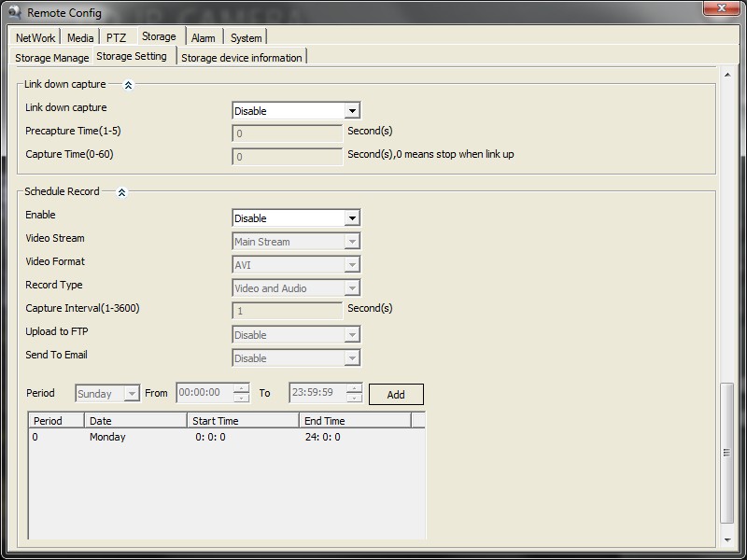The width and height of the screenshot is (747, 560).
Task: Click the Start Time column header
Action: [x=243, y=421]
